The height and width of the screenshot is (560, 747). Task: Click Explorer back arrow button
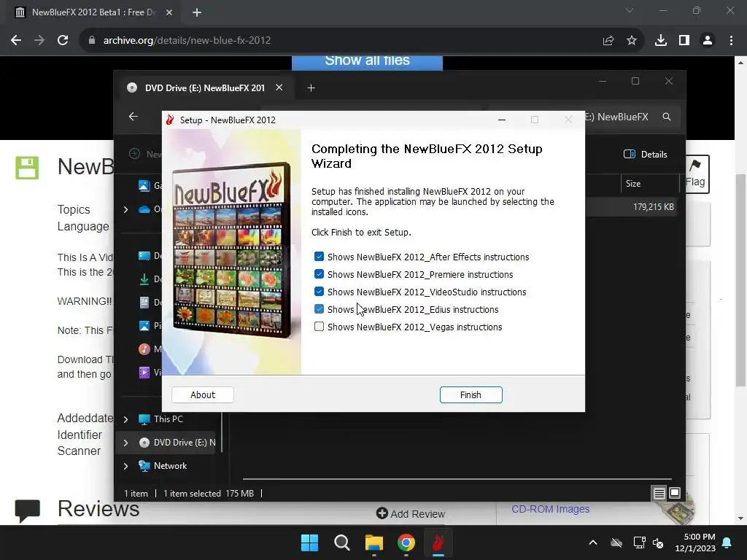[x=133, y=117]
